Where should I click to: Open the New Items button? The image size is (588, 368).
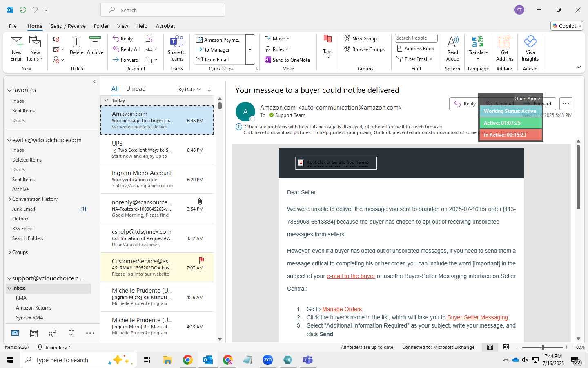pos(35,48)
